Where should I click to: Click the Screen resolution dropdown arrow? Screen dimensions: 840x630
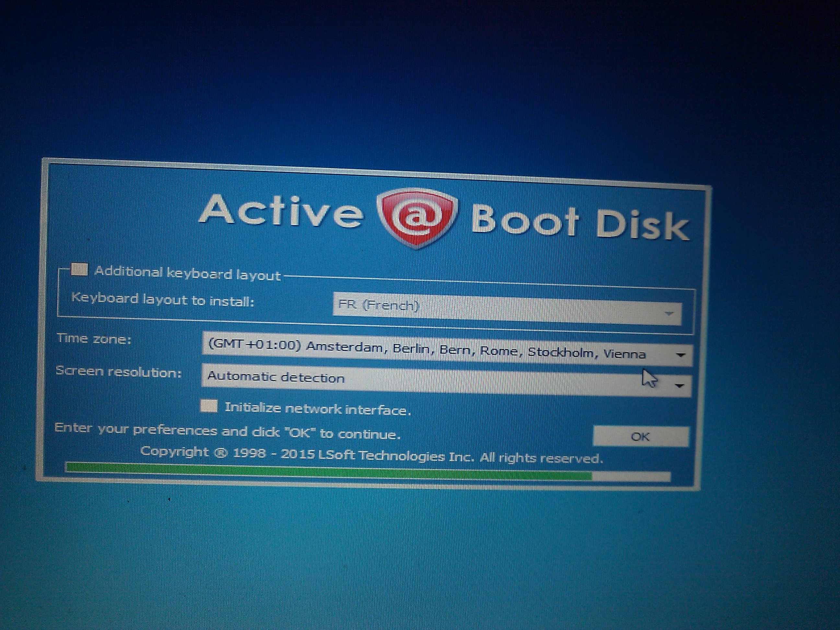pos(680,386)
